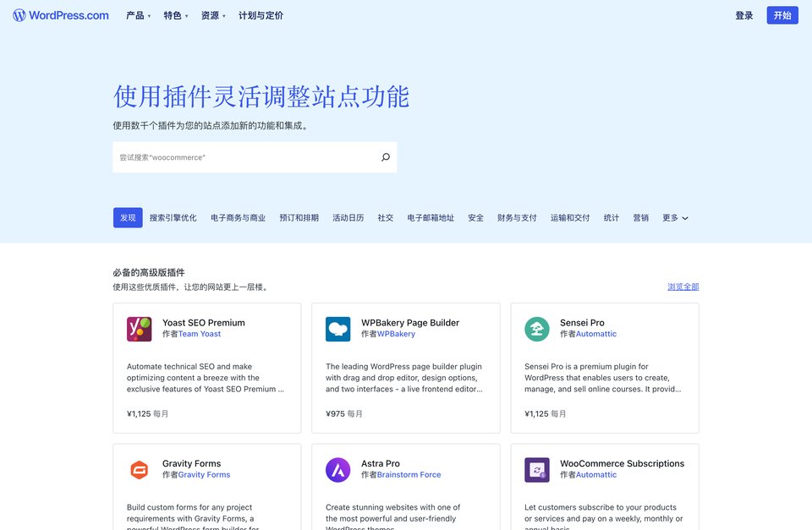Click the Yoast SEO Premium plugin icon

coord(140,329)
